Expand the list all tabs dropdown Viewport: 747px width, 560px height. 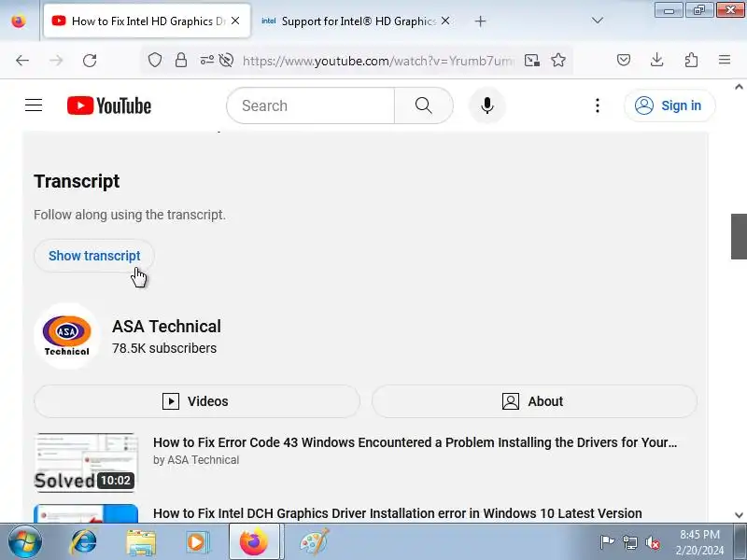[x=598, y=21]
